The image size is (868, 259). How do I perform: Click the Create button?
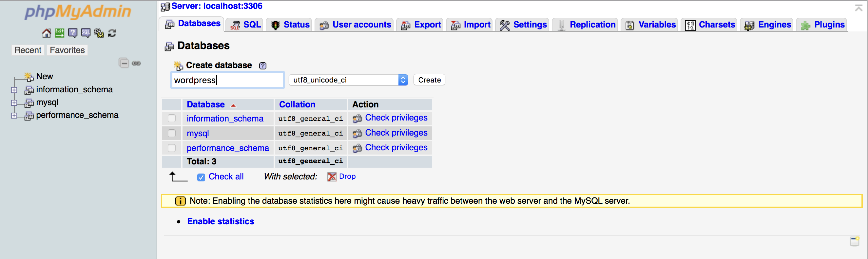(x=429, y=80)
